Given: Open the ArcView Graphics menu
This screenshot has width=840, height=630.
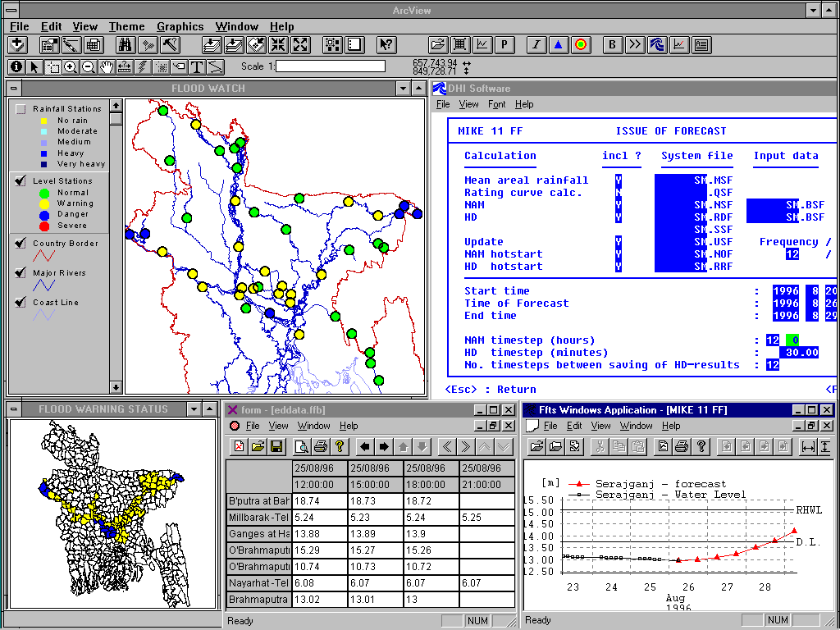Looking at the screenshot, I should 180,27.
